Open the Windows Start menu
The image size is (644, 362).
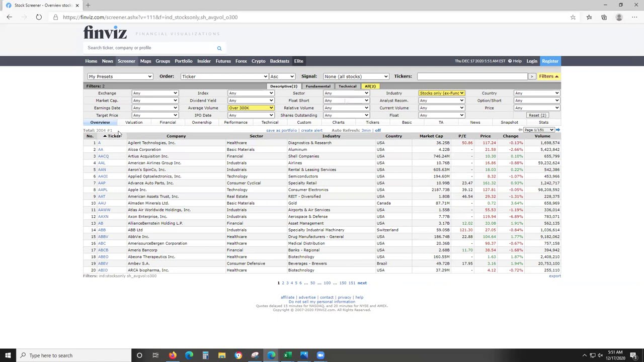8,355
